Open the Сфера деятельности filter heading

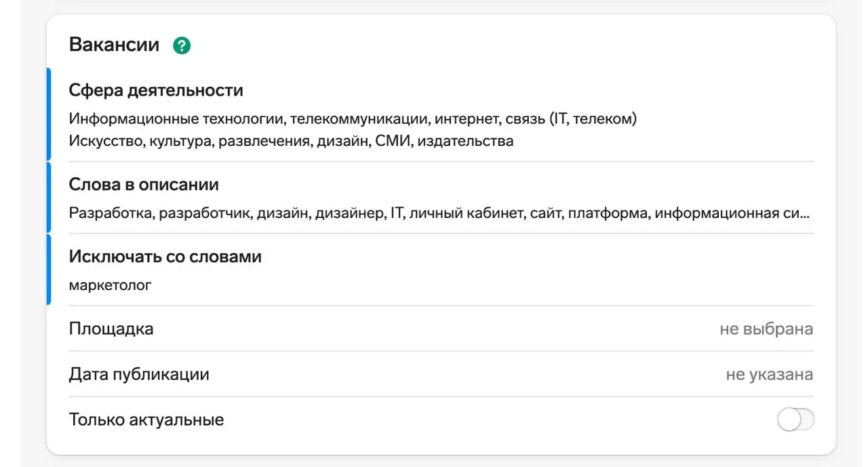click(x=156, y=90)
